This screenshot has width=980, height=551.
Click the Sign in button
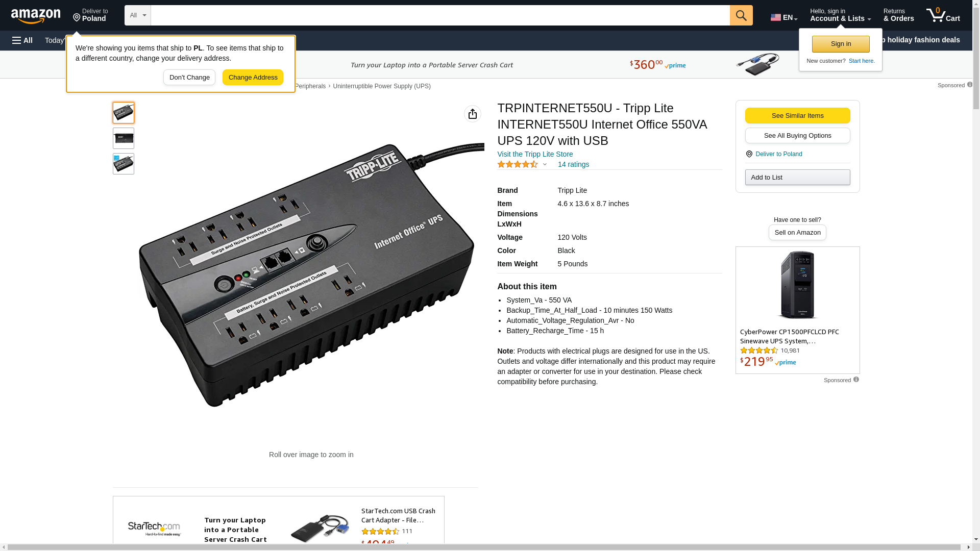coord(841,44)
